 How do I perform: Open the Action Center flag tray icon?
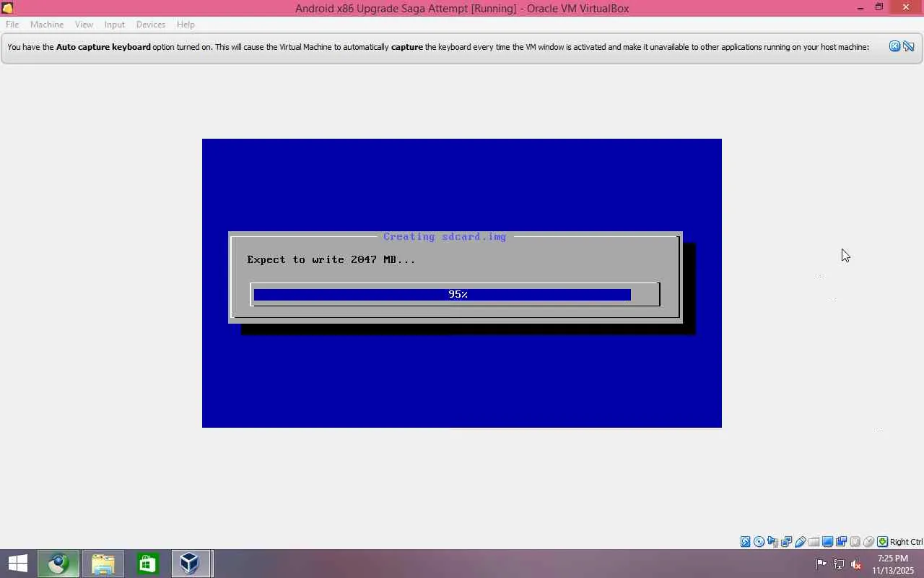click(x=821, y=564)
